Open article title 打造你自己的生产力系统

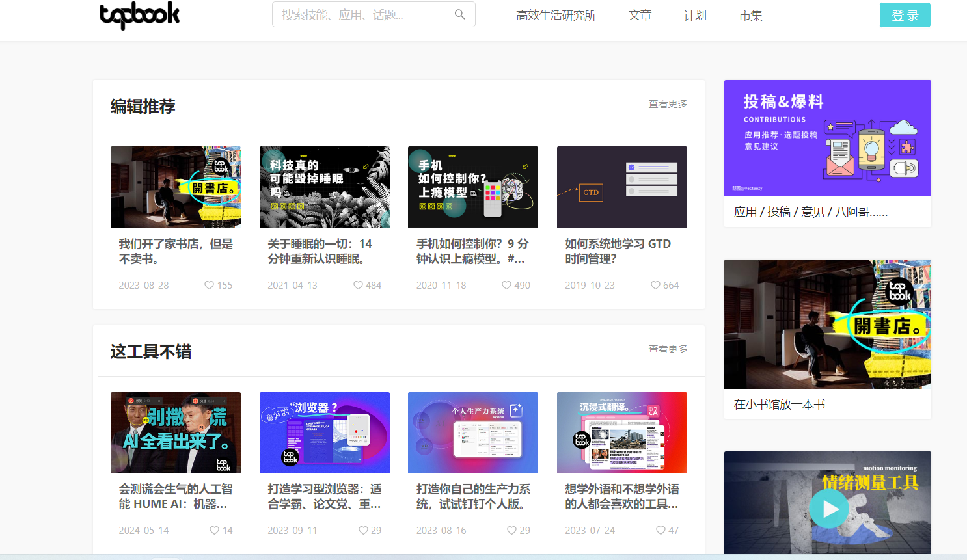tap(473, 496)
